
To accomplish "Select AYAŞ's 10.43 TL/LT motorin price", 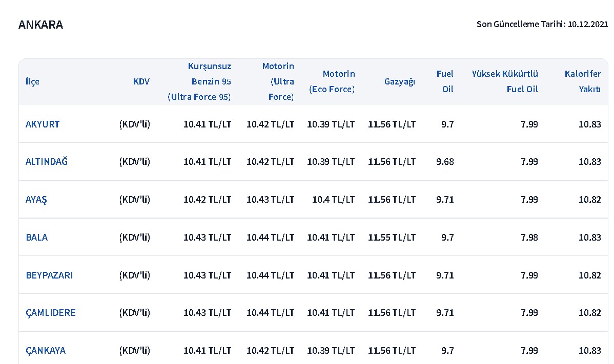I will [x=270, y=199].
